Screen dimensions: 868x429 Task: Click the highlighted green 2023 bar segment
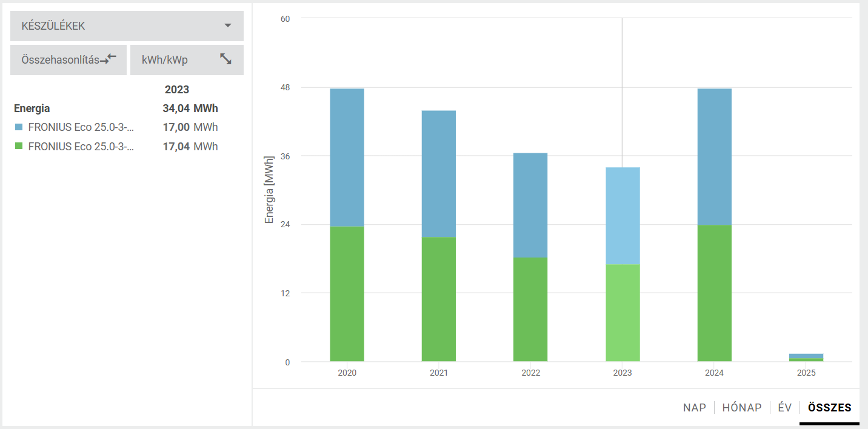pos(623,313)
